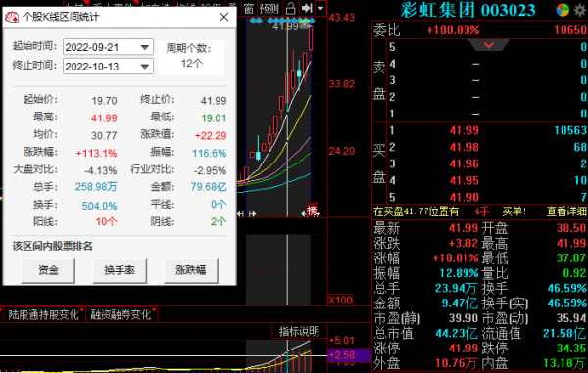This screenshot has height=373, width=588.
Task: Click the 资金 ranking button
Action: coord(48,270)
